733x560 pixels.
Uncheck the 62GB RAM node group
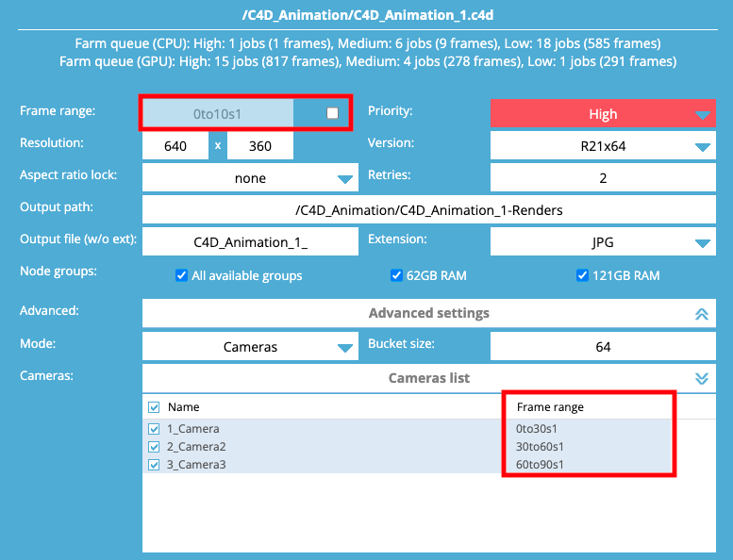click(x=396, y=275)
